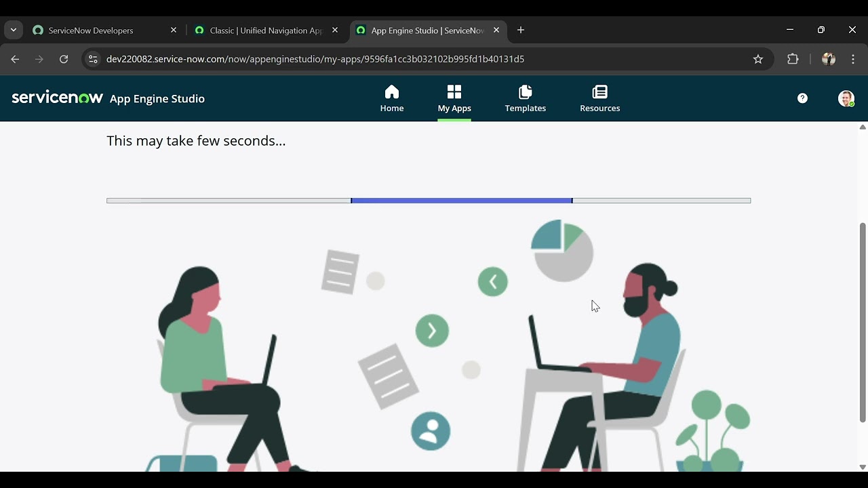
Task: Open a new browser tab
Action: pos(521,30)
